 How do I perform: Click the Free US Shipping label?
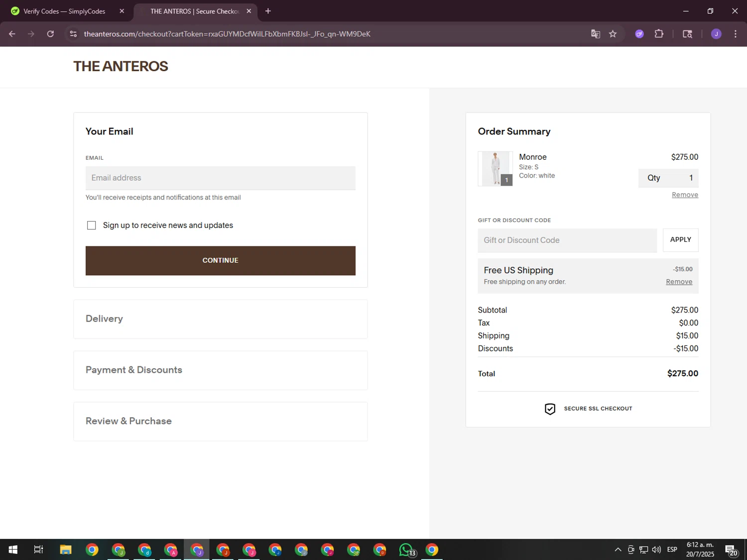point(518,270)
